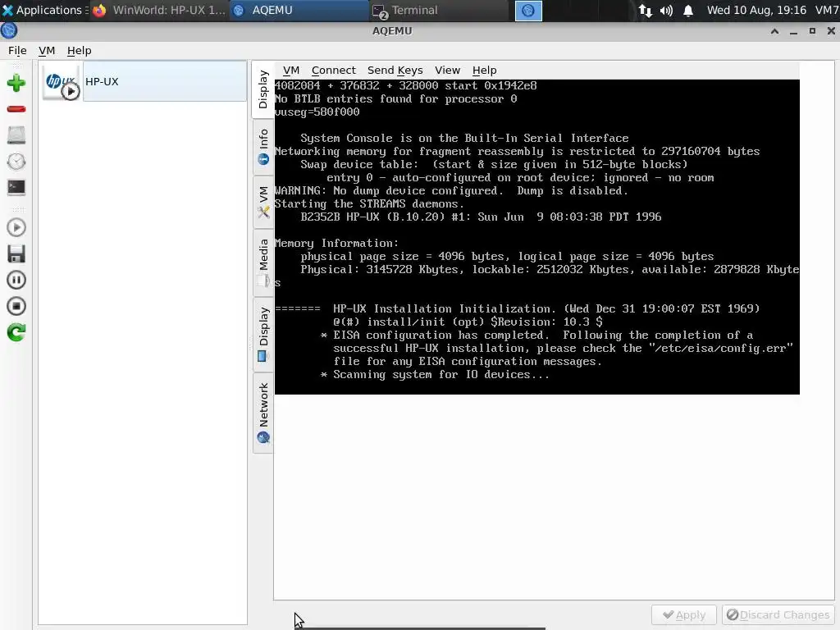Click the upward arrow window shade button
The height and width of the screenshot is (630, 840).
click(774, 31)
